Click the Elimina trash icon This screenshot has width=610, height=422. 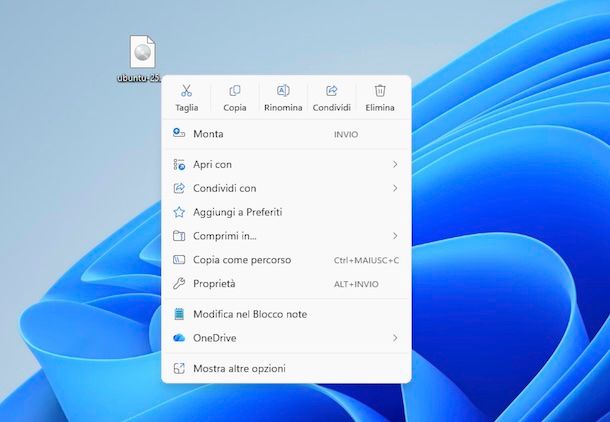(x=380, y=91)
